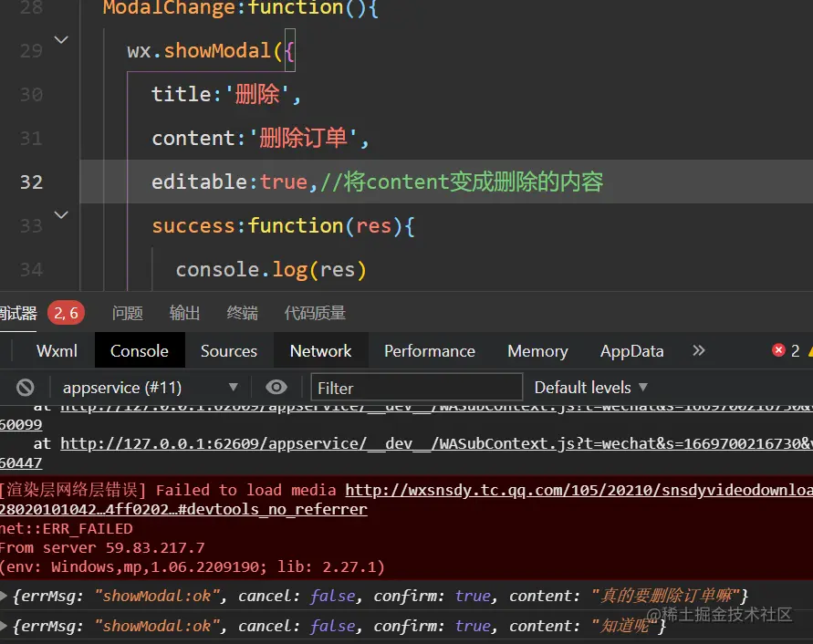Select the 调试器 panel tab

(18, 313)
